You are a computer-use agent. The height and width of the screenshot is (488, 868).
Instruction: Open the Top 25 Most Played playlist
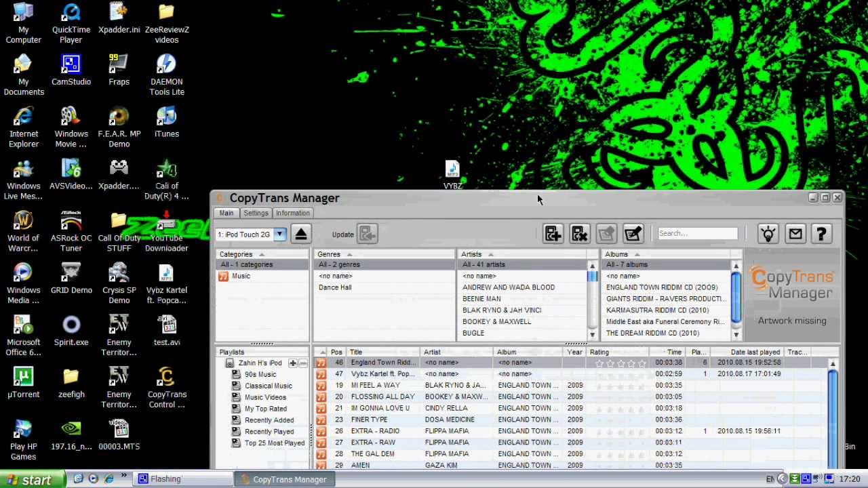275,443
